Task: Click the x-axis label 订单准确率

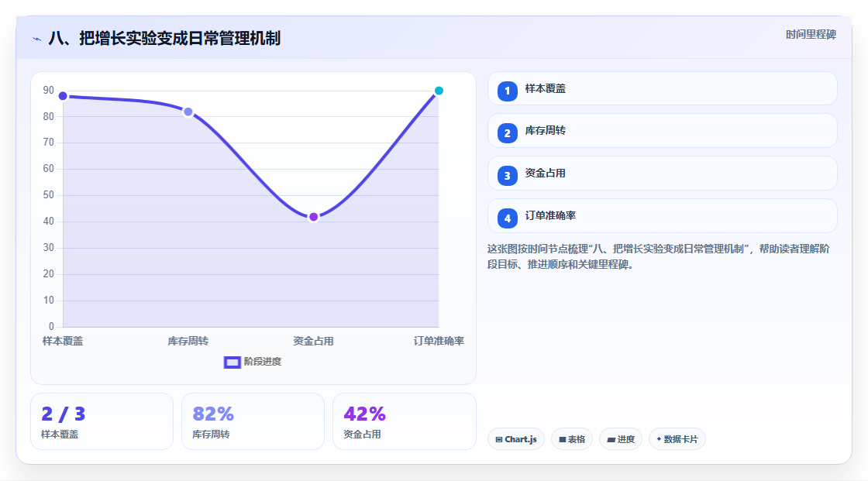Action: 439,342
